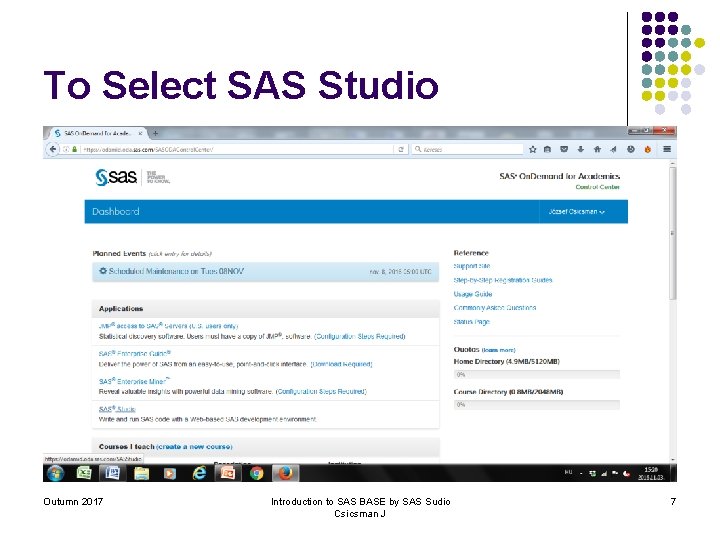This screenshot has height=540, width=720.
Task: Click the Firefox search field
Action: (467, 150)
